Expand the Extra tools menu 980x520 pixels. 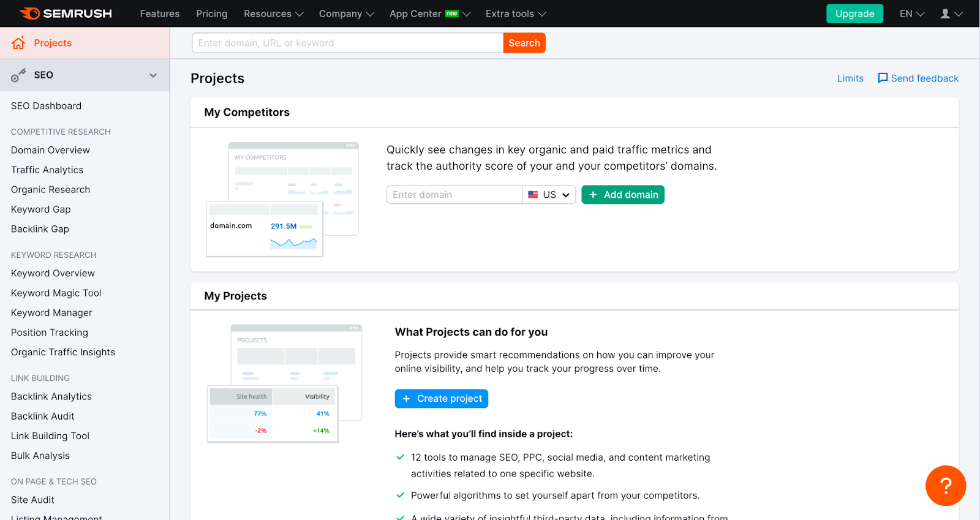[516, 13]
